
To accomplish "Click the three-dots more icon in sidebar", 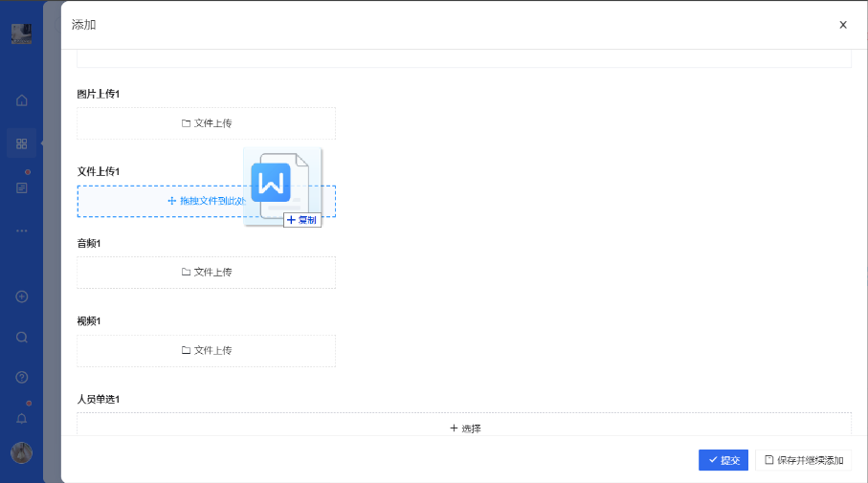I will pyautogui.click(x=21, y=231).
